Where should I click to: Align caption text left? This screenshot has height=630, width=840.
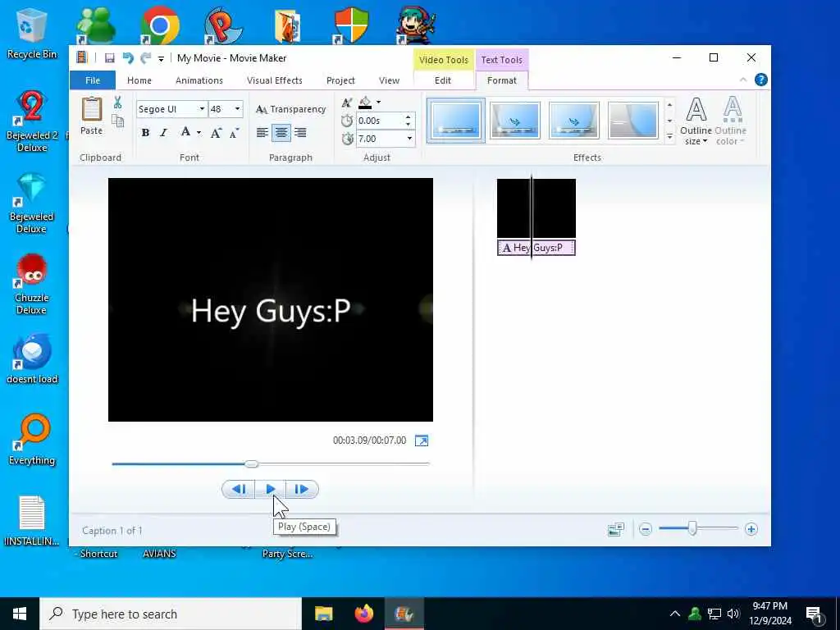point(262,132)
